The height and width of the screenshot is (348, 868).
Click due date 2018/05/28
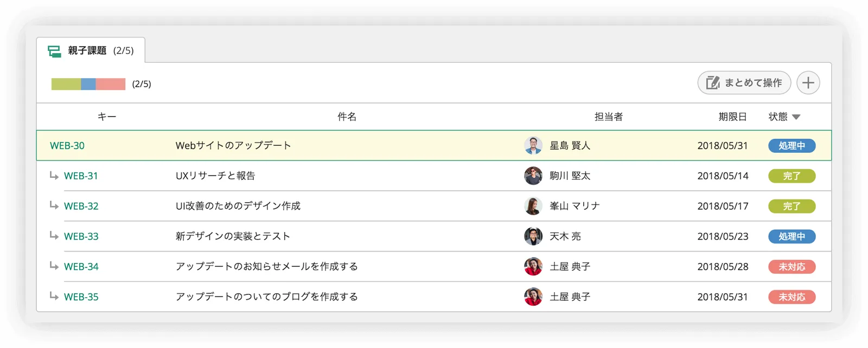[723, 267]
